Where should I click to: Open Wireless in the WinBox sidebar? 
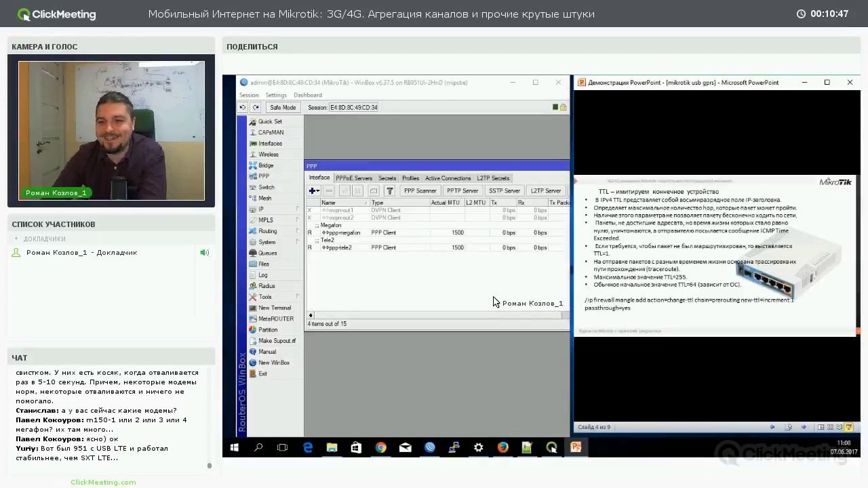[268, 155]
